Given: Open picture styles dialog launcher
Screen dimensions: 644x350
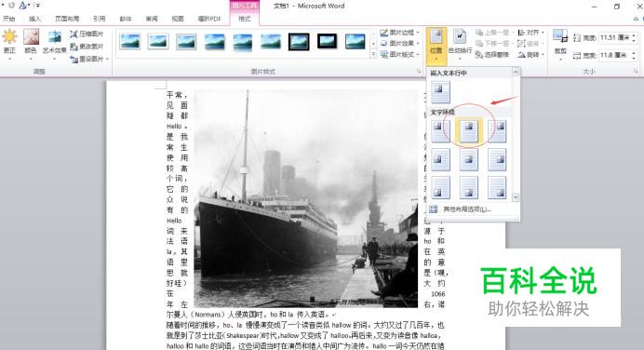Looking at the screenshot, I should [x=419, y=72].
